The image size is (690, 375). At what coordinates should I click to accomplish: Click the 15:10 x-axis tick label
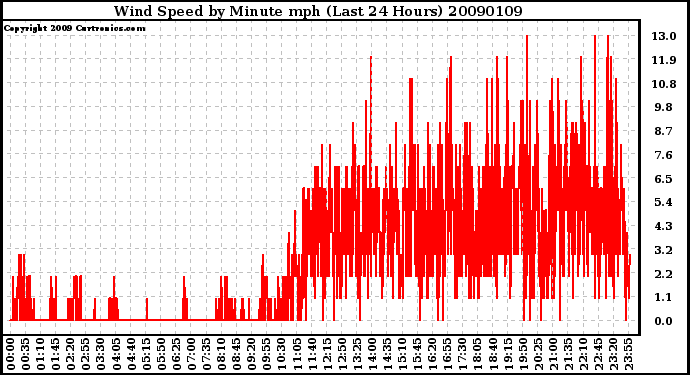tap(402, 354)
